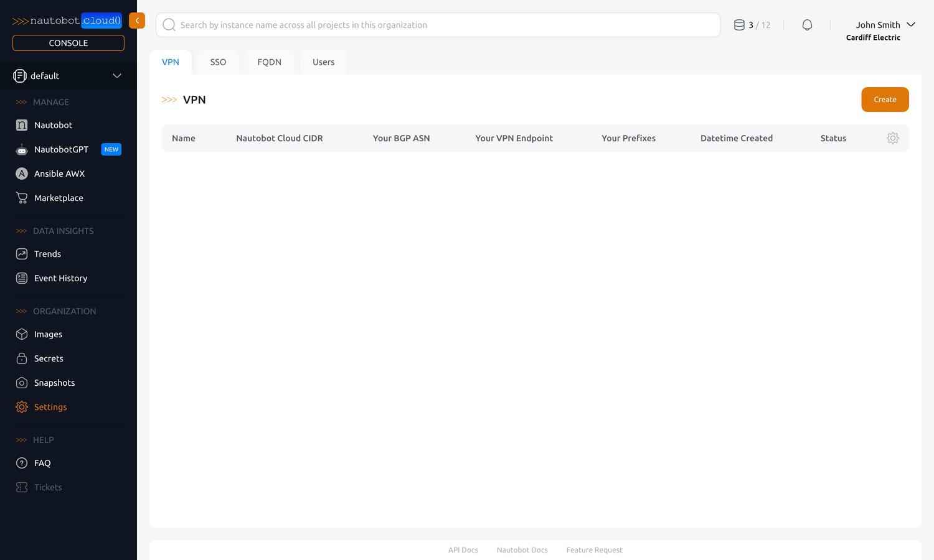The width and height of the screenshot is (934, 560).
Task: Select Ansible AWX in the sidebar
Action: (59, 173)
